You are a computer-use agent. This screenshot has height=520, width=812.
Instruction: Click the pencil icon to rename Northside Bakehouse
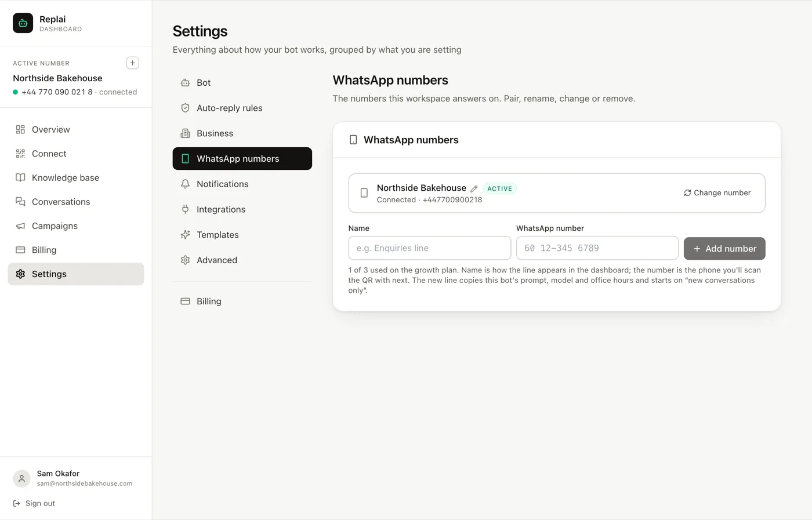tap(474, 189)
